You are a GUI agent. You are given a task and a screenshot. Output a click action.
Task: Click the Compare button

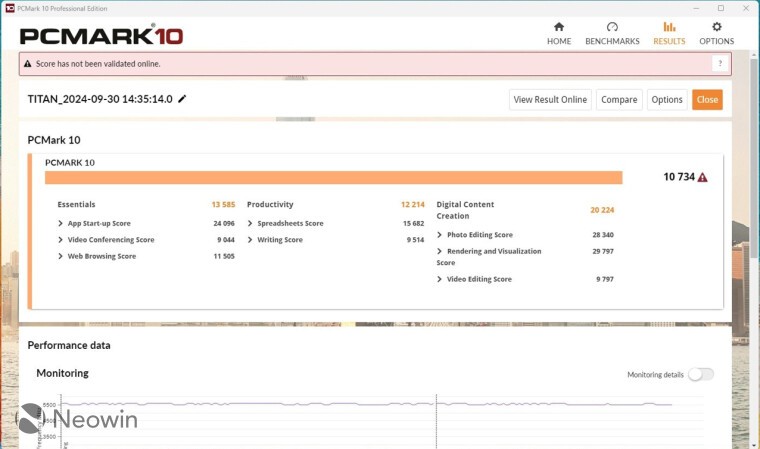click(619, 99)
